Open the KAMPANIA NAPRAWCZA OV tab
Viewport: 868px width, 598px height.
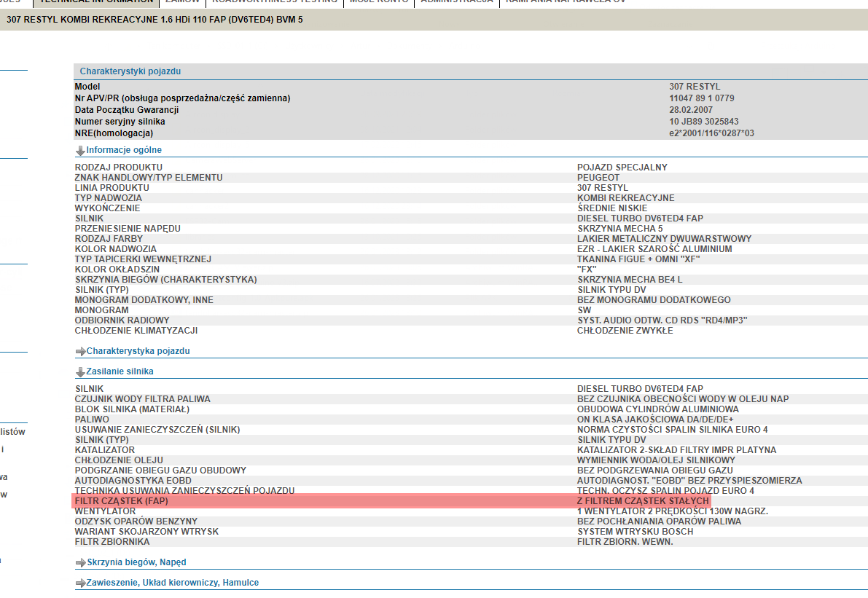pyautogui.click(x=566, y=1)
